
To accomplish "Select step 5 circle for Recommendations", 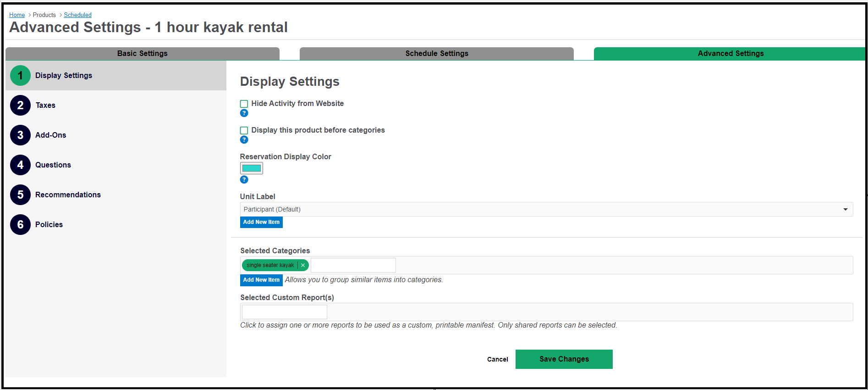I will [20, 195].
